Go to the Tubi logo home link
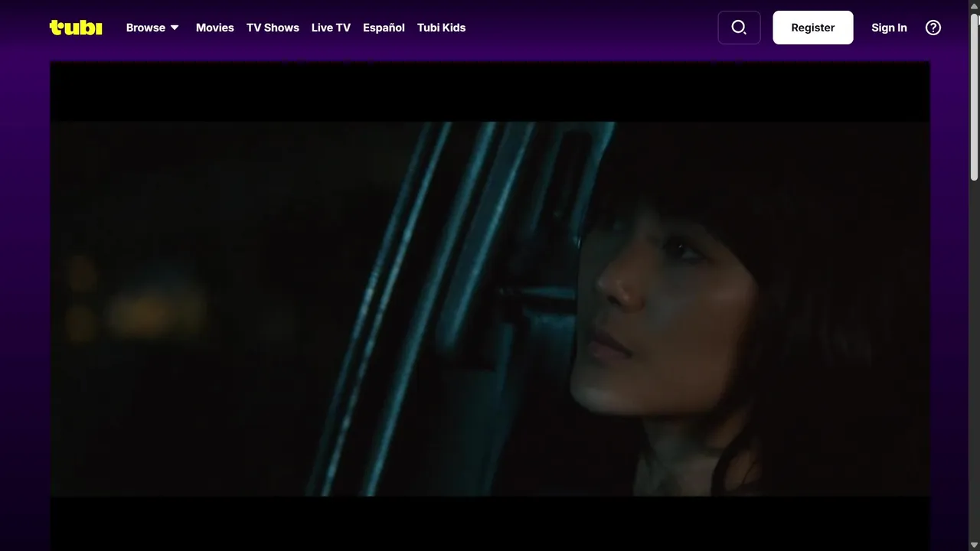The height and width of the screenshot is (551, 980). click(76, 28)
